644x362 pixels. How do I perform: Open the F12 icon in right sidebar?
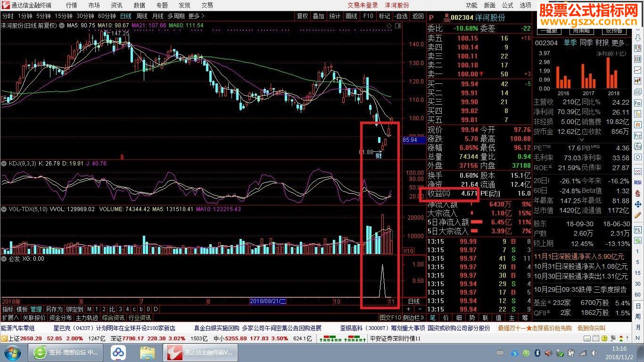tap(638, 136)
